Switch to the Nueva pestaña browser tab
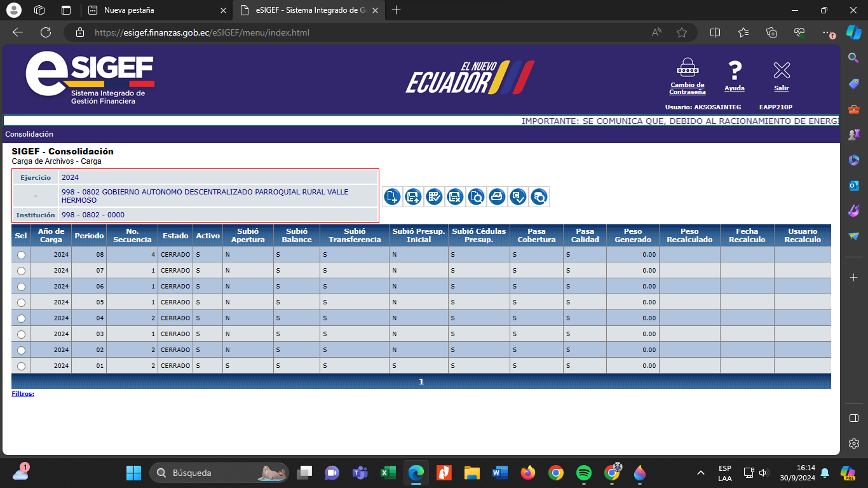This screenshot has width=868, height=488. tap(156, 10)
